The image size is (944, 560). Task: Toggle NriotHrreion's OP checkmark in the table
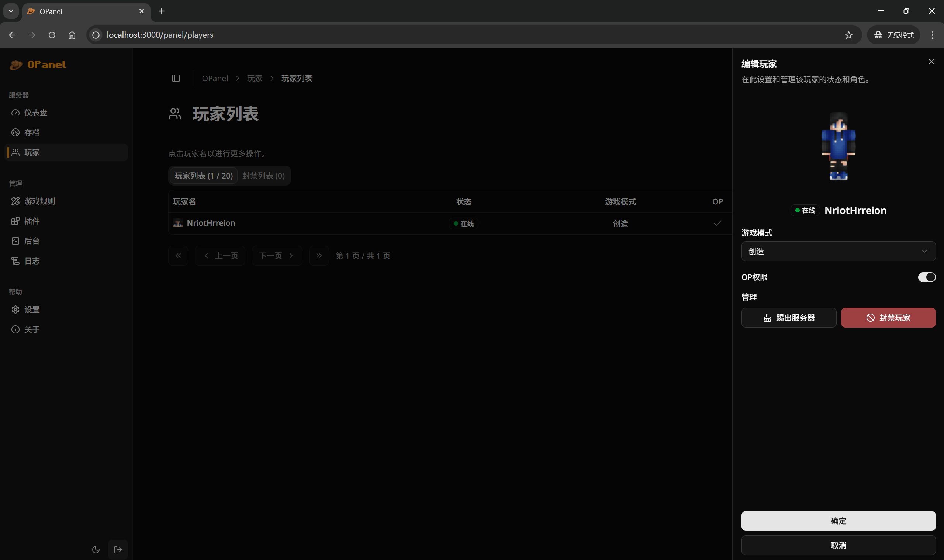tap(717, 223)
